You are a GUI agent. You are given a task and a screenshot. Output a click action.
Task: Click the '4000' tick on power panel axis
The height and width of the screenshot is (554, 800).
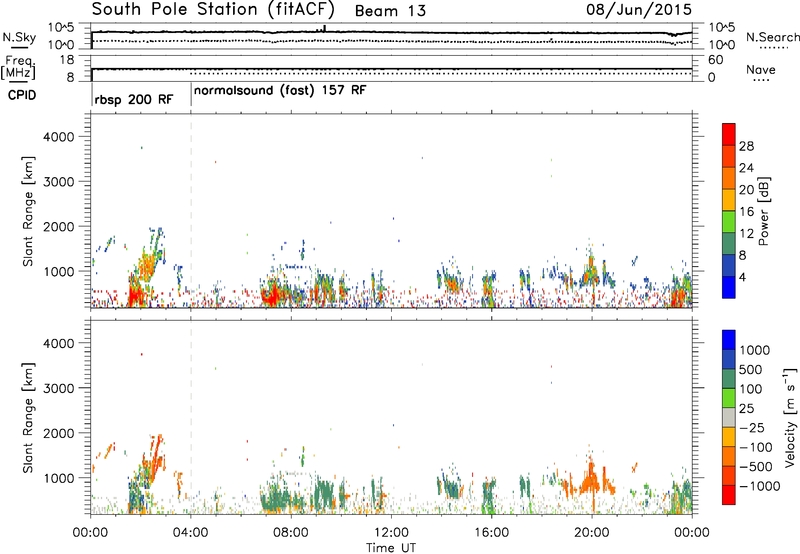point(59,137)
